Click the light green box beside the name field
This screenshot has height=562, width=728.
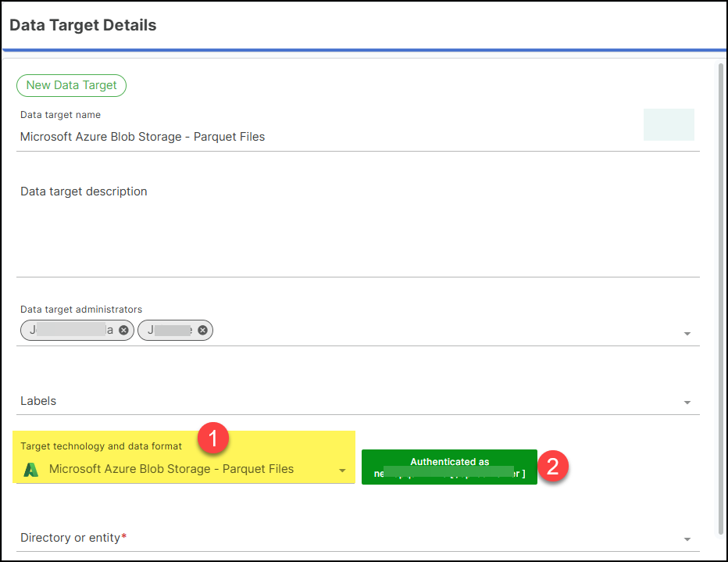pos(669,125)
